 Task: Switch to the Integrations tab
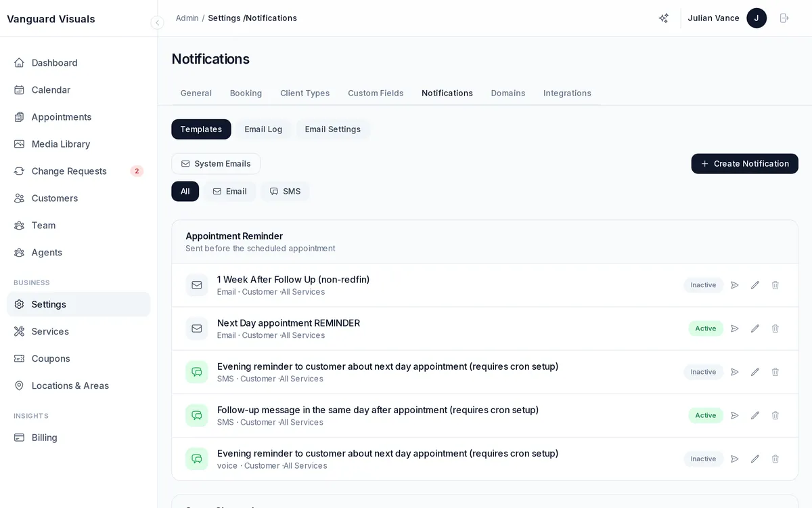click(x=567, y=93)
